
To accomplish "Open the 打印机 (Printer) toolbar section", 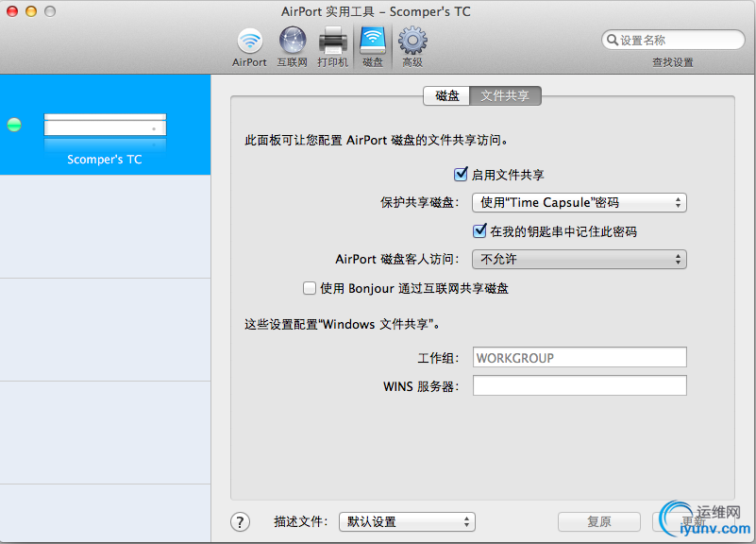I will coord(332,47).
